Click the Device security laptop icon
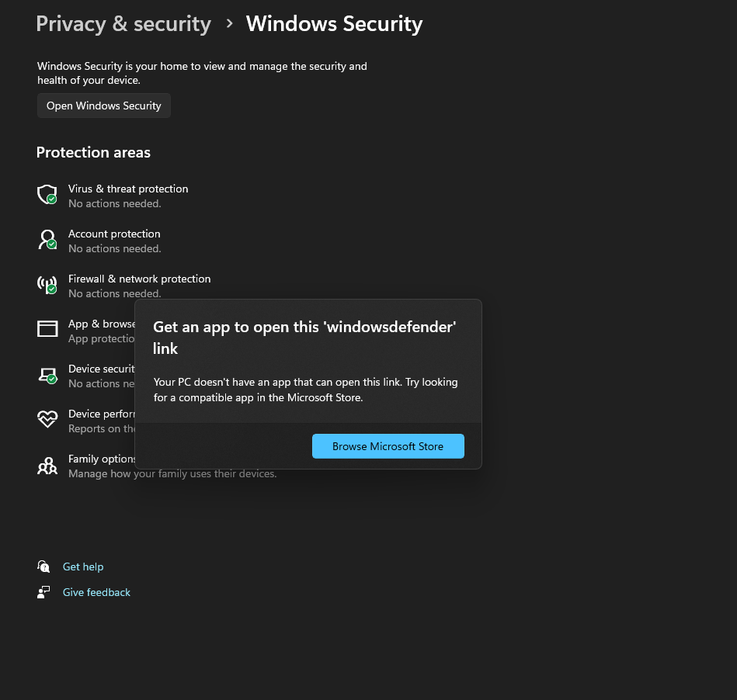This screenshot has height=700, width=737. pyautogui.click(x=47, y=376)
